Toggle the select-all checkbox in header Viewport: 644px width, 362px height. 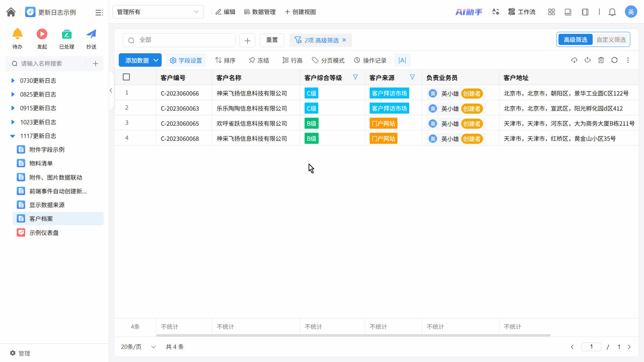(x=126, y=77)
